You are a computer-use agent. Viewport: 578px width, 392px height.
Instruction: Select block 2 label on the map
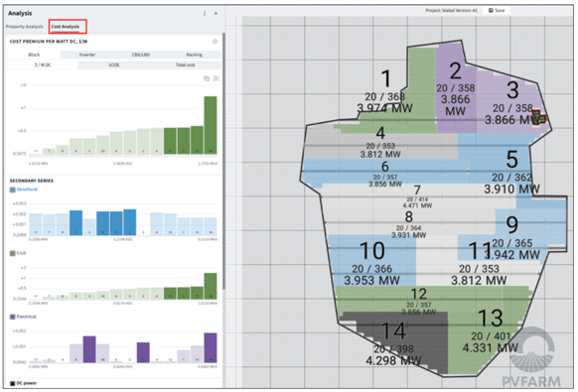[x=456, y=71]
